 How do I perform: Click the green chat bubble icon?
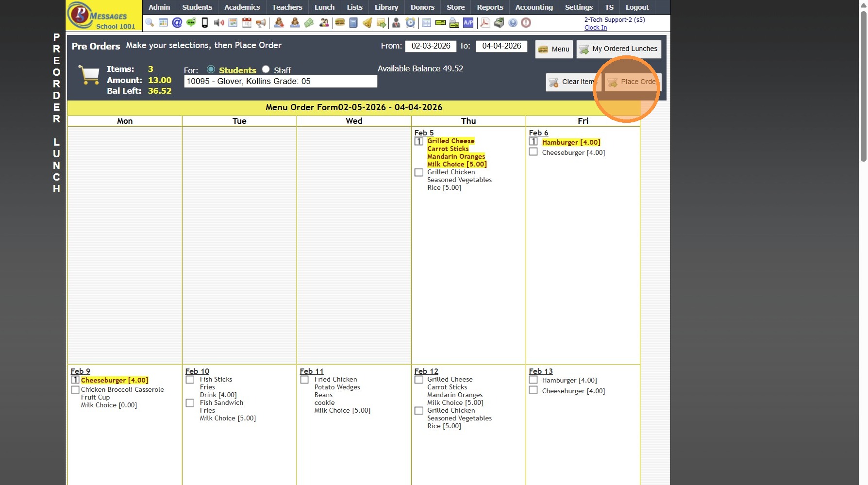pyautogui.click(x=191, y=23)
